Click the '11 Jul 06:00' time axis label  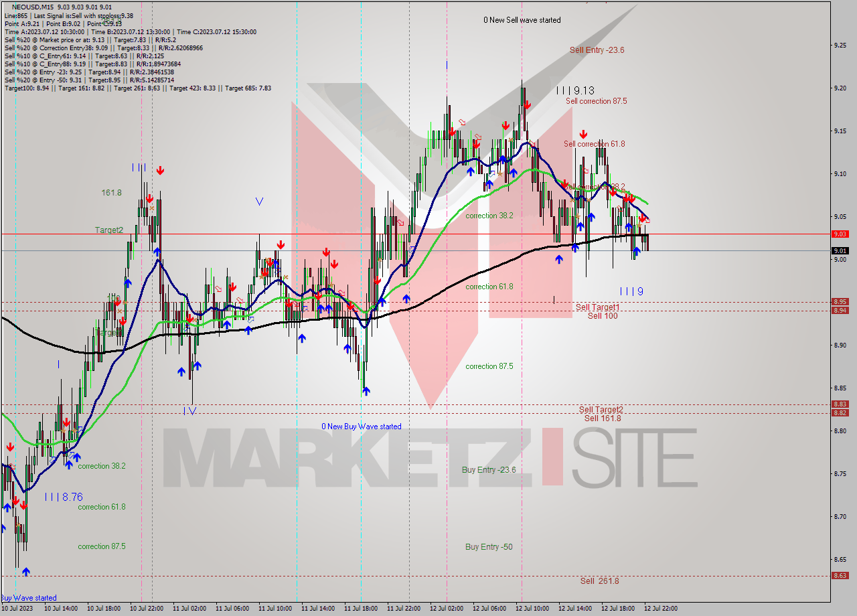coord(232,609)
